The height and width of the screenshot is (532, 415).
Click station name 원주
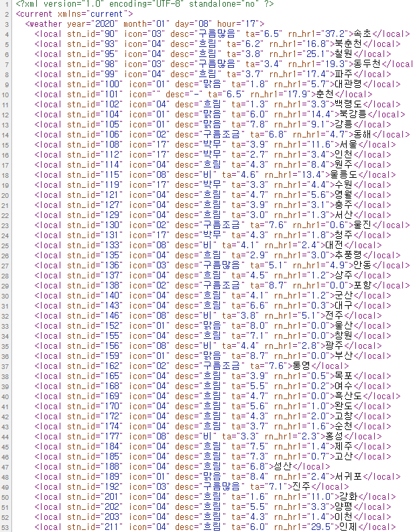(x=344, y=164)
